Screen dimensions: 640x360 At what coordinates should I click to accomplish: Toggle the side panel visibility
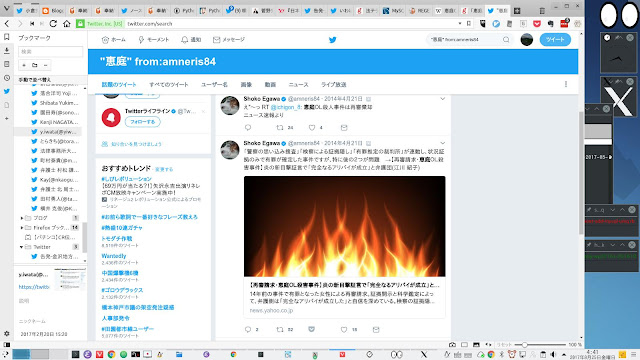coord(7,344)
